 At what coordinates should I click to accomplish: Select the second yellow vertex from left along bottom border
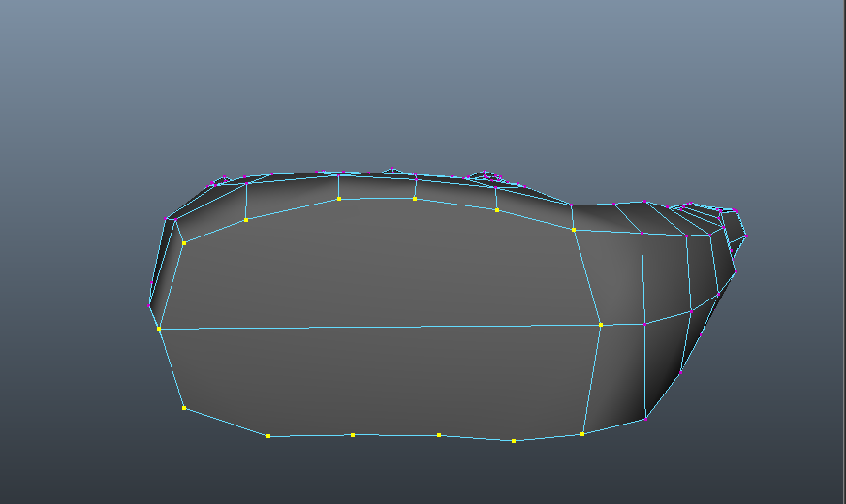(268, 436)
